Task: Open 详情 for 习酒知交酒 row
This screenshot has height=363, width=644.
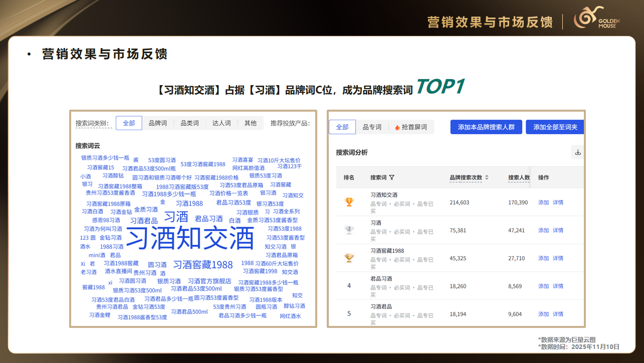Action: click(x=558, y=202)
